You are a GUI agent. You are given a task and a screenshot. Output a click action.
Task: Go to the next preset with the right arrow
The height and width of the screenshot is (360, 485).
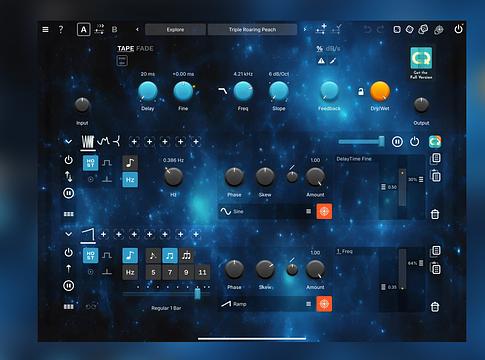(305, 29)
